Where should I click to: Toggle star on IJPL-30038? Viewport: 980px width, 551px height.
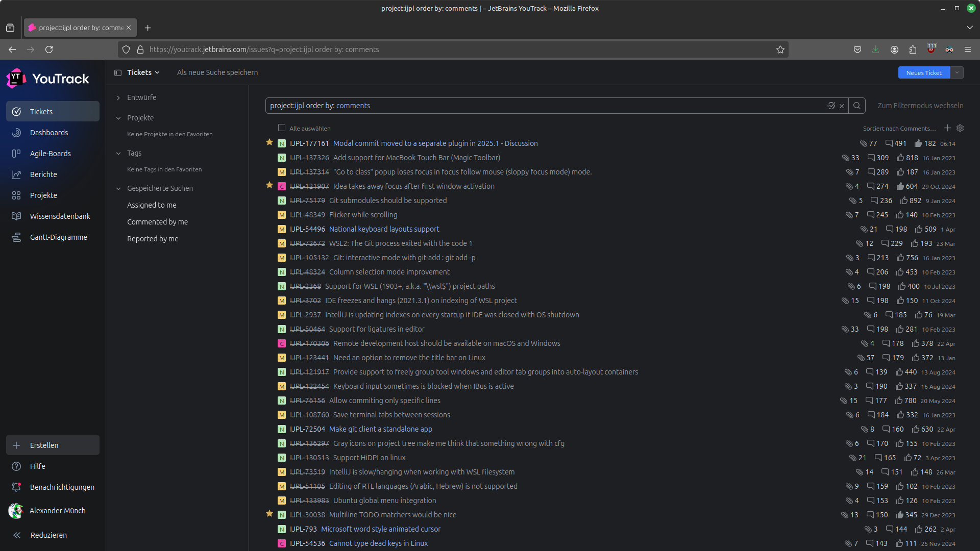pos(269,514)
